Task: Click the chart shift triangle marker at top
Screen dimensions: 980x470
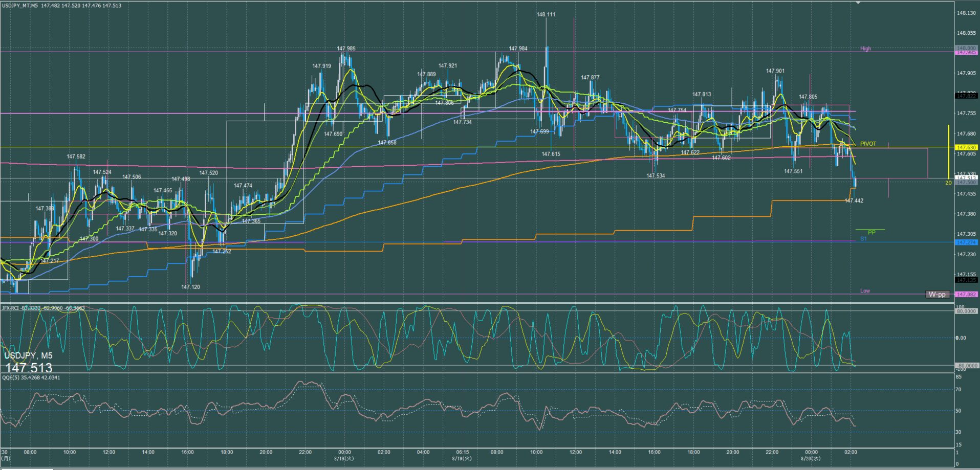Action: [858, 3]
